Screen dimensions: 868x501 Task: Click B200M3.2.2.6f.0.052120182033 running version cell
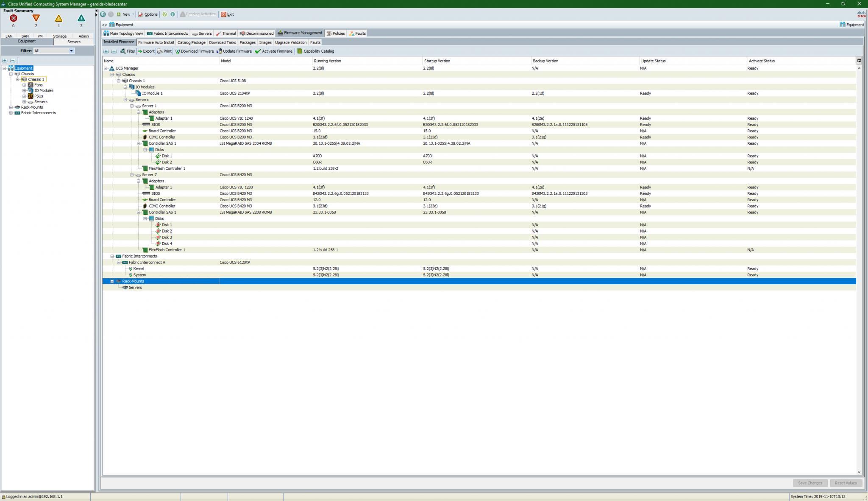[x=340, y=125]
